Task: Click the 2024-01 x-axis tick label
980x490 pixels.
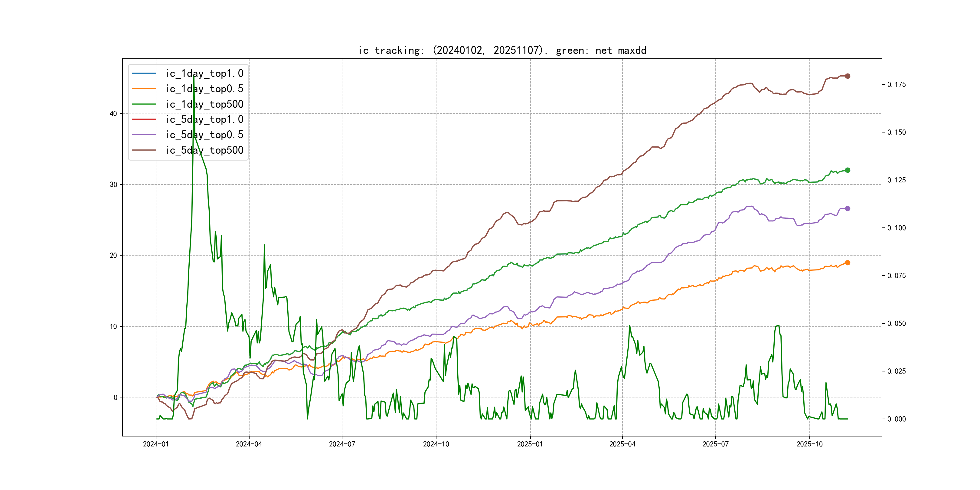Action: coord(155,444)
